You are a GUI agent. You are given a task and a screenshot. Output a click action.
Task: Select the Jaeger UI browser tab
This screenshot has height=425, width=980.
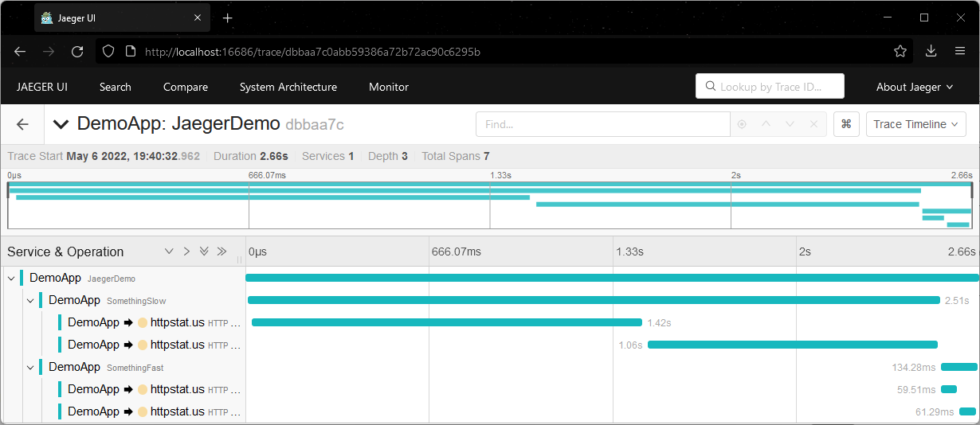click(123, 18)
